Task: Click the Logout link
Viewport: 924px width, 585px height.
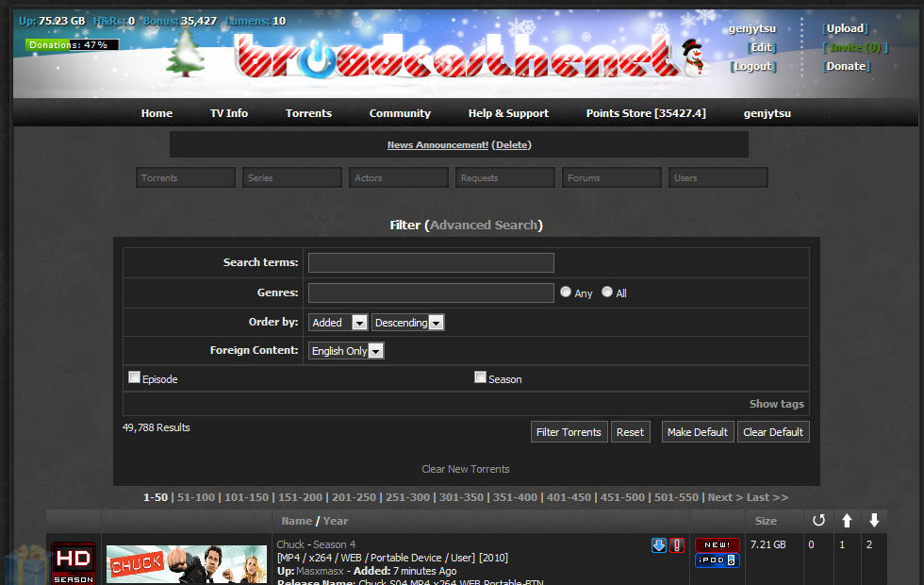Action: coord(753,66)
